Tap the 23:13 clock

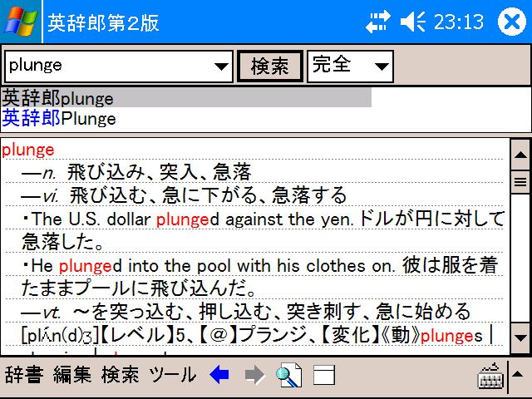coord(459,22)
